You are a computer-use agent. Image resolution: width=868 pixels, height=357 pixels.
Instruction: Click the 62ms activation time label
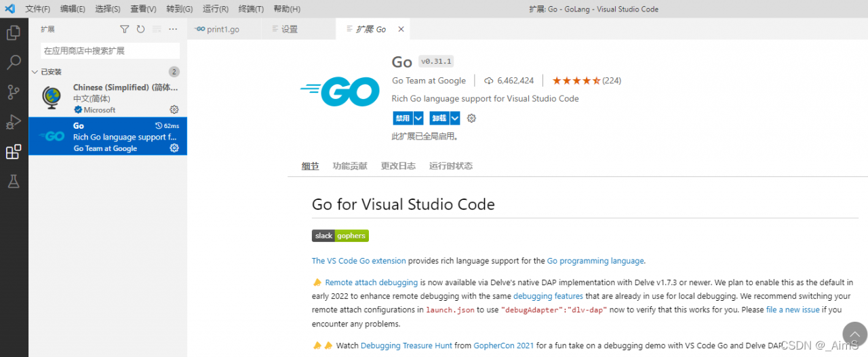coord(167,126)
